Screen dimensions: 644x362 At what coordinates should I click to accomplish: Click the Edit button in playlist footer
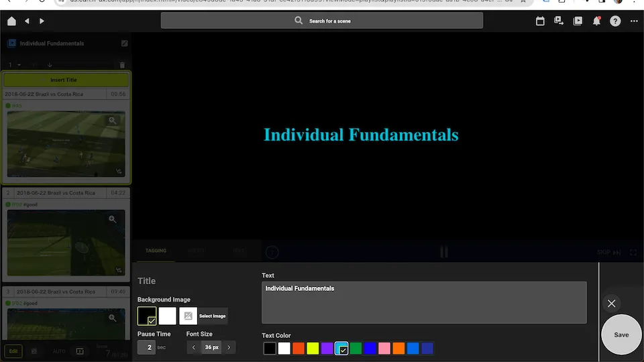13,351
